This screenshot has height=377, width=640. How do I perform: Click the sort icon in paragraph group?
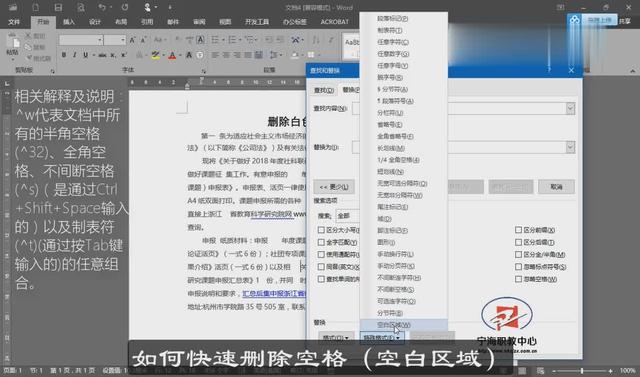(x=315, y=40)
